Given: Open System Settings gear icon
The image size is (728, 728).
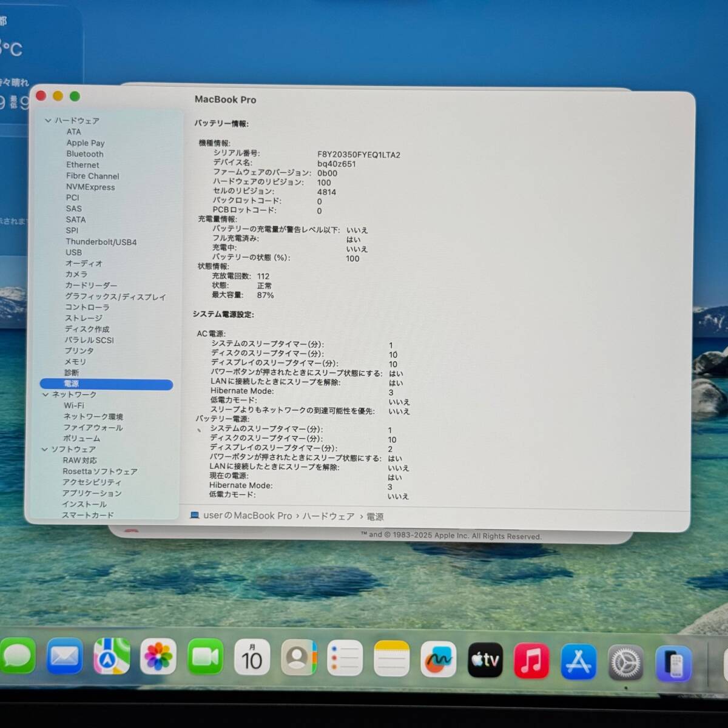Looking at the screenshot, I should click(x=625, y=662).
